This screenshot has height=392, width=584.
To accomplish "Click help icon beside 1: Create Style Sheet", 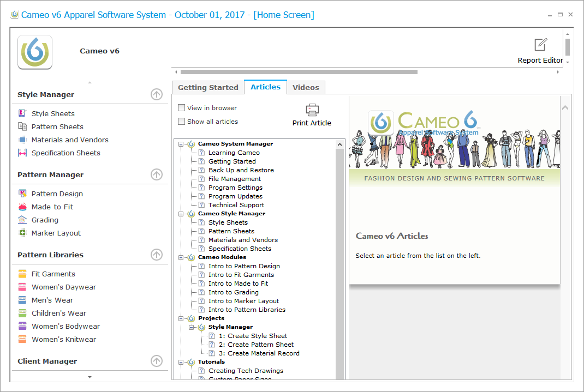I will [x=212, y=336].
